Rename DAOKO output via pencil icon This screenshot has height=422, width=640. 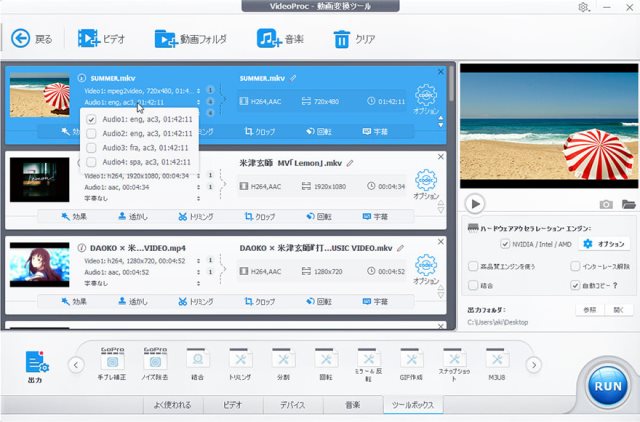400,248
